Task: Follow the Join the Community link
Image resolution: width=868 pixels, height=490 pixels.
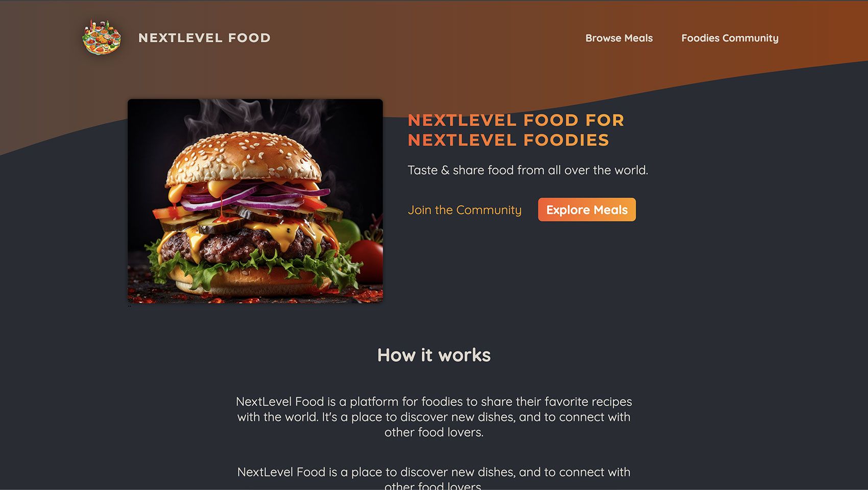Action: point(465,210)
